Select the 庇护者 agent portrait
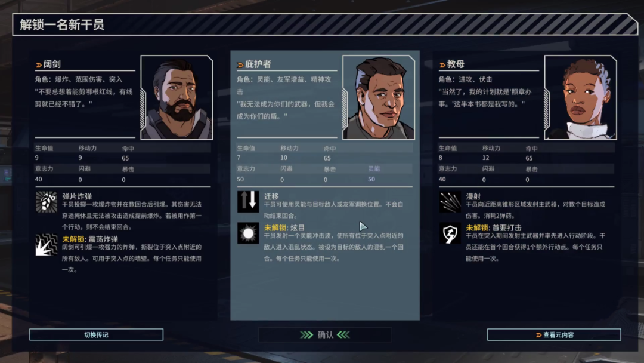The image size is (644, 363). click(379, 97)
